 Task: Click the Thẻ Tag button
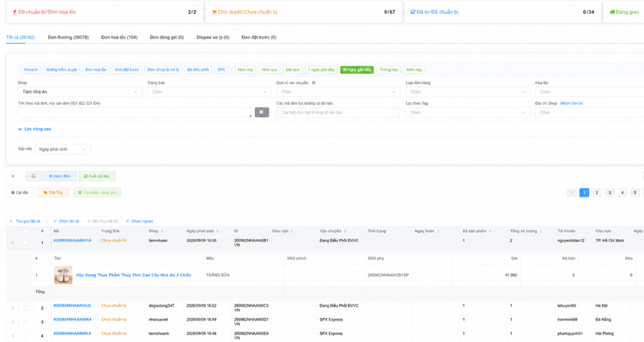[53, 192]
